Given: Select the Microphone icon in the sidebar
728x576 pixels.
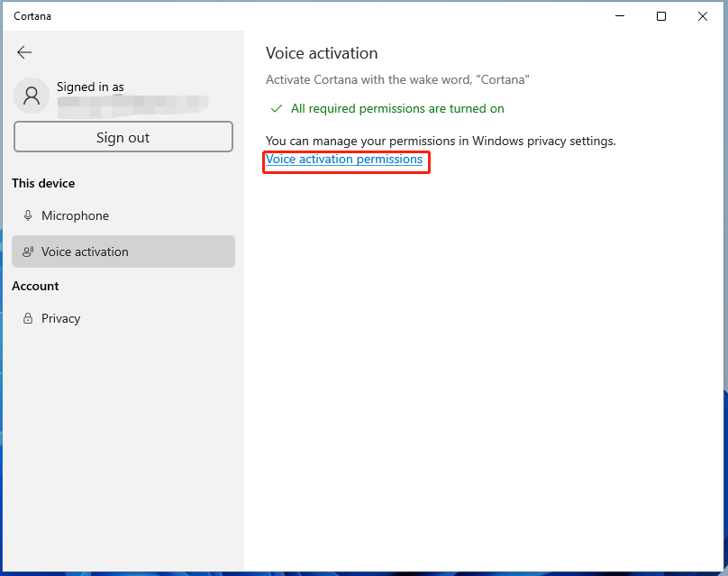Looking at the screenshot, I should tap(30, 215).
